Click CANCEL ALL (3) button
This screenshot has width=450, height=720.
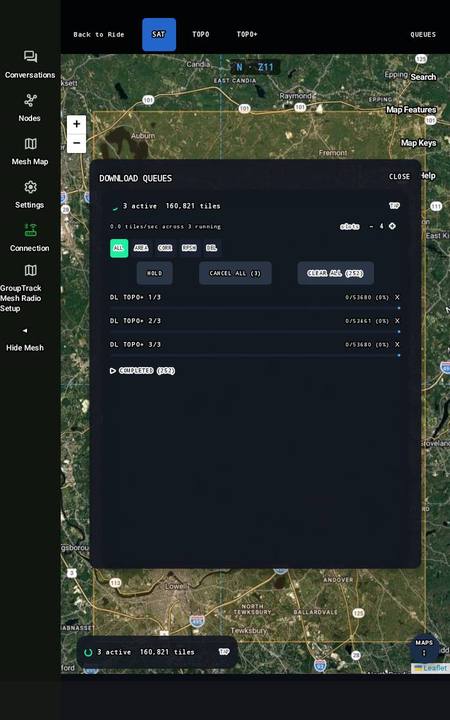(235, 273)
